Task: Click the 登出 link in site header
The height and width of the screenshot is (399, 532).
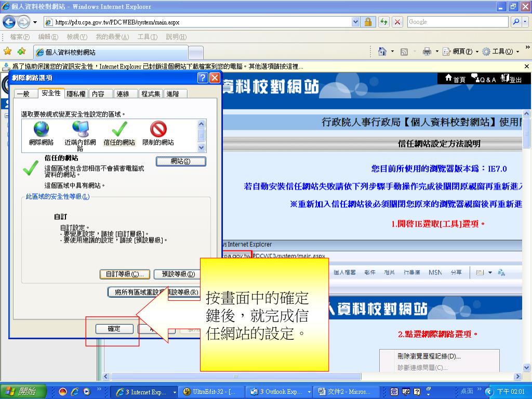Action: (512, 79)
